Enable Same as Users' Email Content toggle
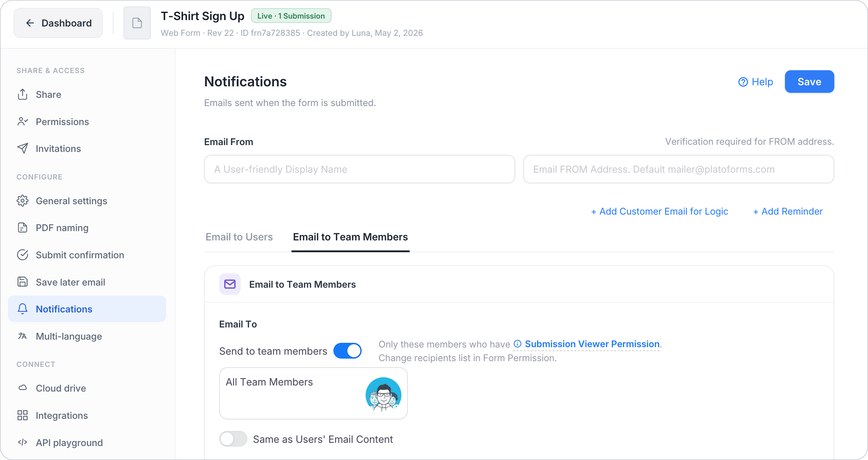The height and width of the screenshot is (460, 868). 233,439
